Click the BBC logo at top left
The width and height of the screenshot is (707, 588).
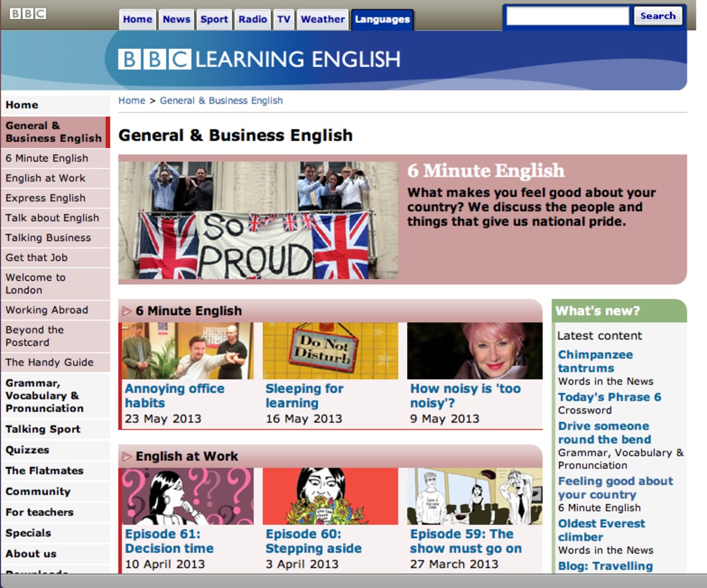(28, 13)
